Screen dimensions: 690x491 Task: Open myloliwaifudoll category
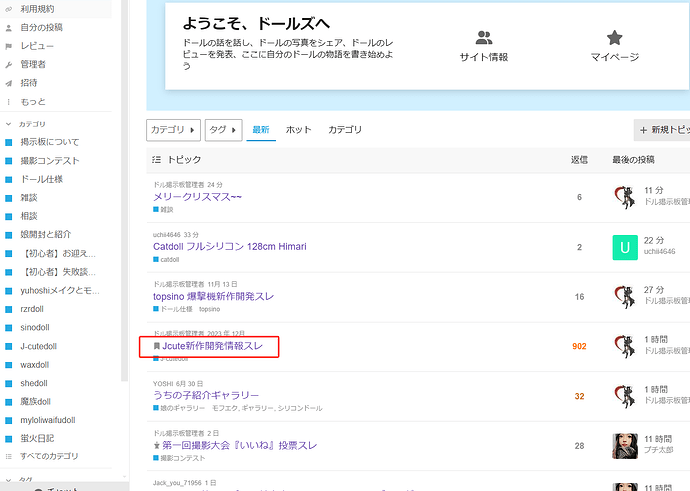(48, 420)
